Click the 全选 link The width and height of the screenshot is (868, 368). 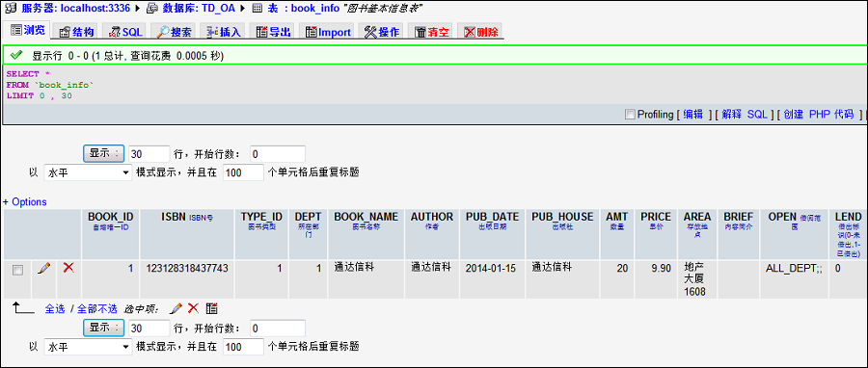tap(55, 309)
